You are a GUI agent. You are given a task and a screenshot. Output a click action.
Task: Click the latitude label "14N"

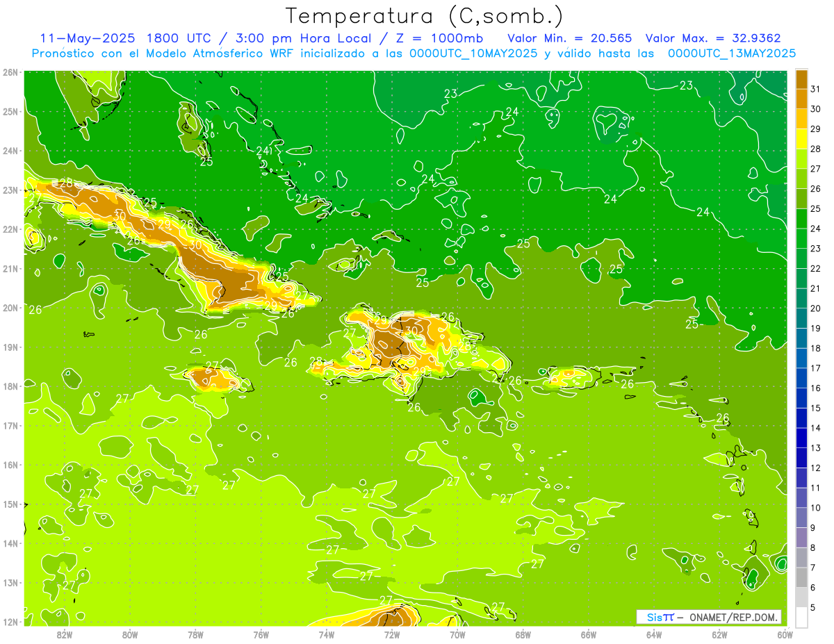tap(10, 543)
